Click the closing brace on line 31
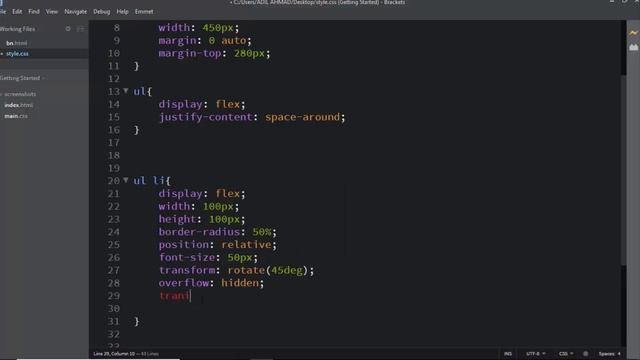 137,321
